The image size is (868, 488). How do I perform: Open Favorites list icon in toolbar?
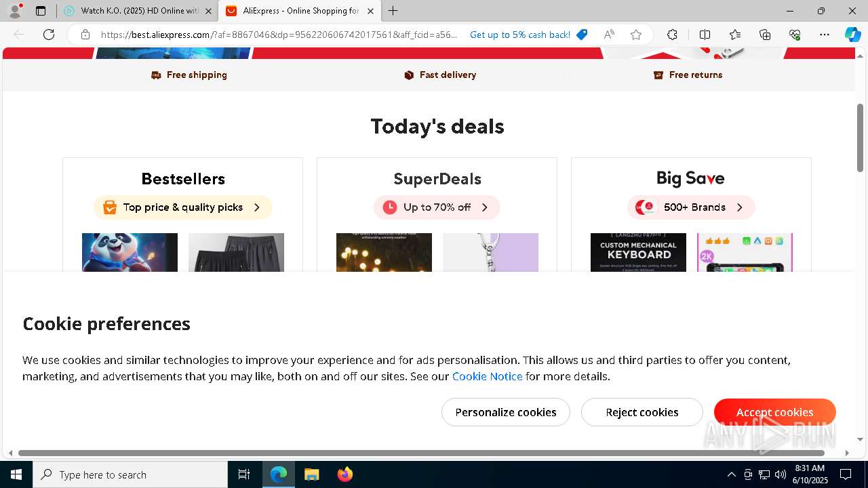click(735, 35)
